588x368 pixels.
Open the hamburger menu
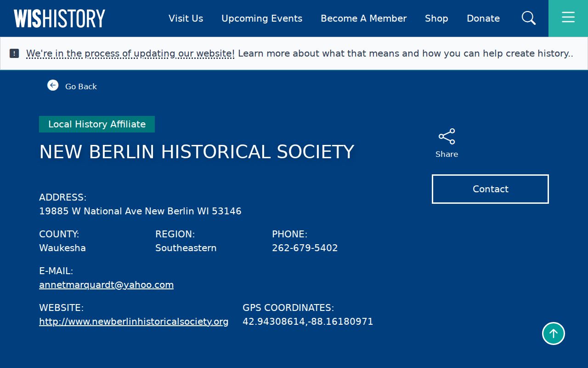point(568,18)
